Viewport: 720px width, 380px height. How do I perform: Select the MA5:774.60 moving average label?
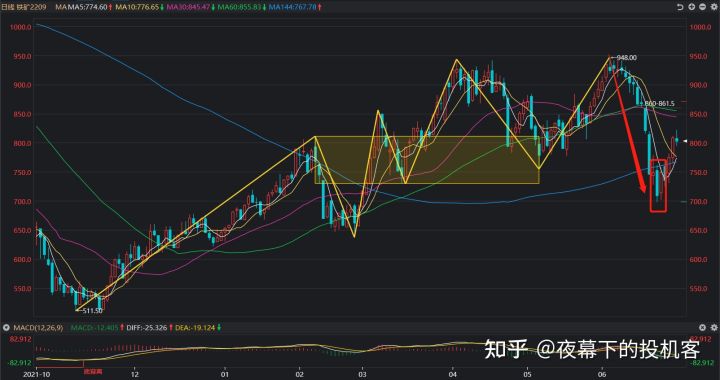[87, 7]
